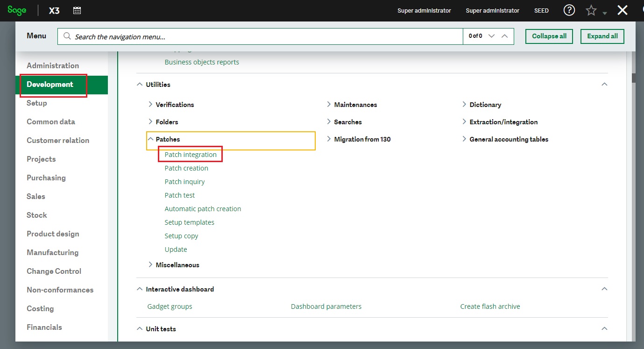Open the calendar icon in header

click(77, 10)
